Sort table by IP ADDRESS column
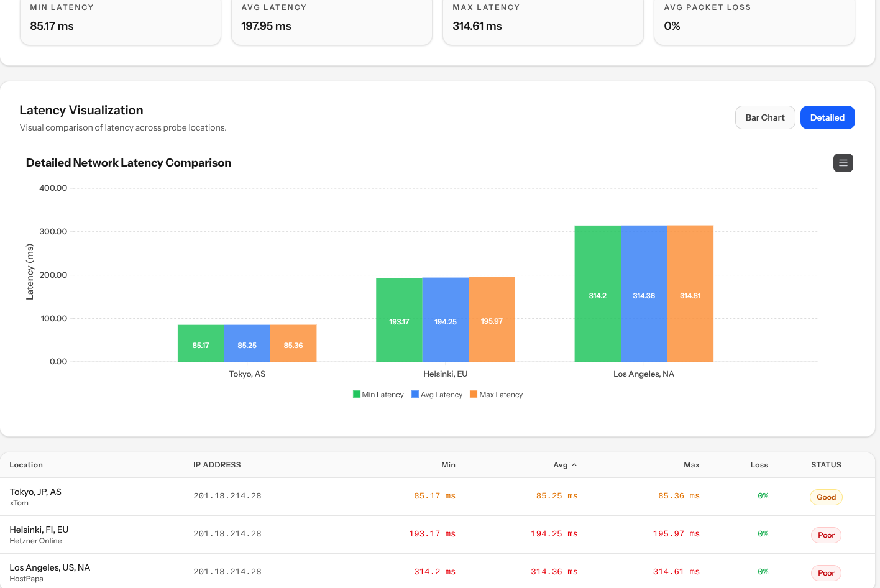Screen dimensions: 880x588 (x=217, y=465)
